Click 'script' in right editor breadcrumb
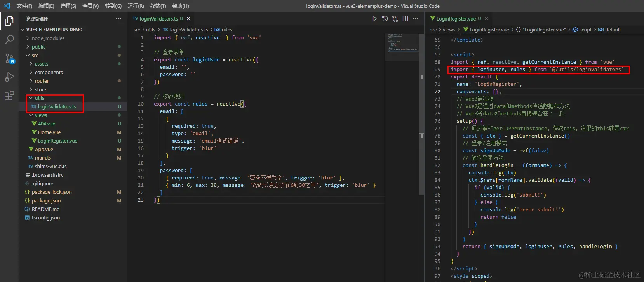The width and height of the screenshot is (644, 282). 585,30
